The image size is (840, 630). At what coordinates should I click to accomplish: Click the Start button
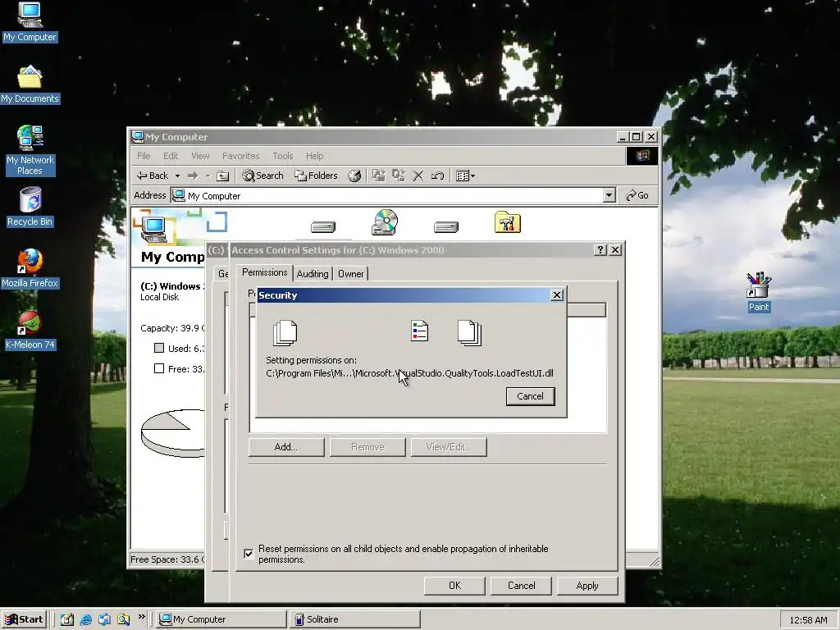pos(25,619)
